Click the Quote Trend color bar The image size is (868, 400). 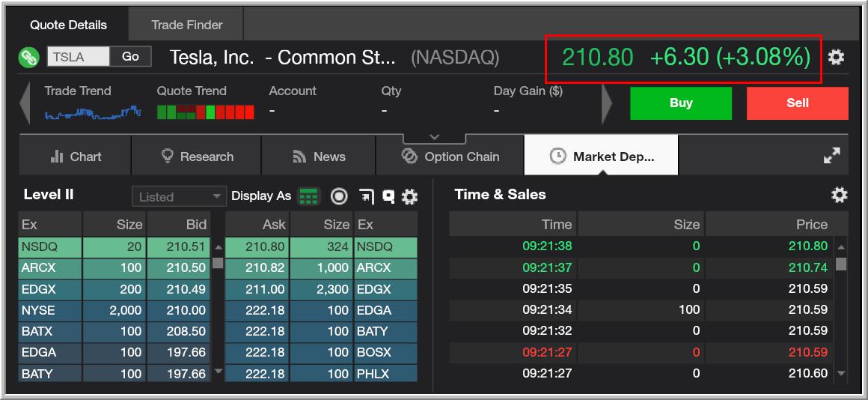(205, 112)
